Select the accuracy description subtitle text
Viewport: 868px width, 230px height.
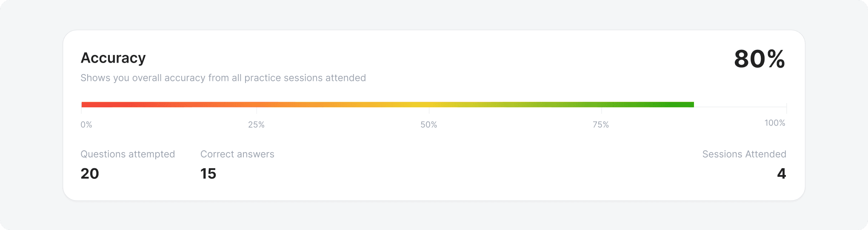(223, 78)
